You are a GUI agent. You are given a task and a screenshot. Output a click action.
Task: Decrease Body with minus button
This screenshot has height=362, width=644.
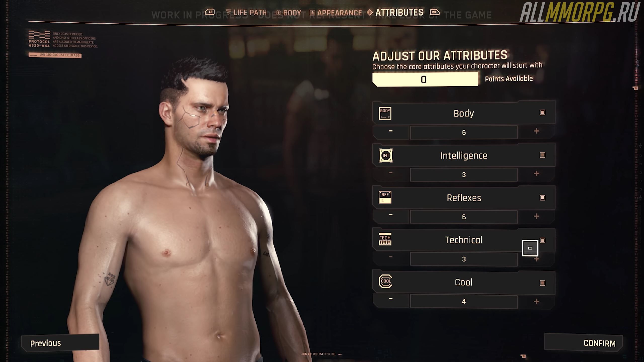click(x=391, y=131)
